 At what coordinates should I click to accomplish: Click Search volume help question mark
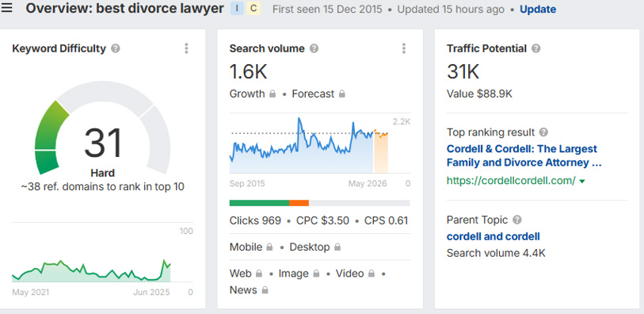pos(314,49)
